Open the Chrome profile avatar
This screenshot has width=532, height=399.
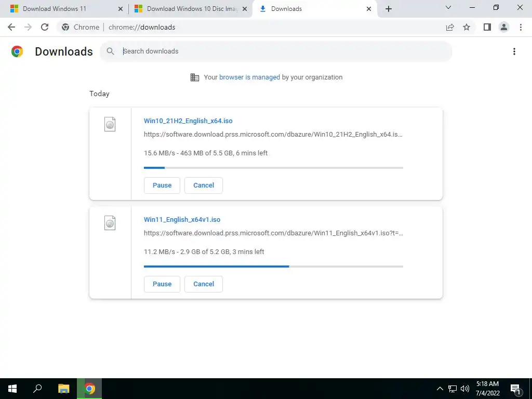(x=504, y=27)
